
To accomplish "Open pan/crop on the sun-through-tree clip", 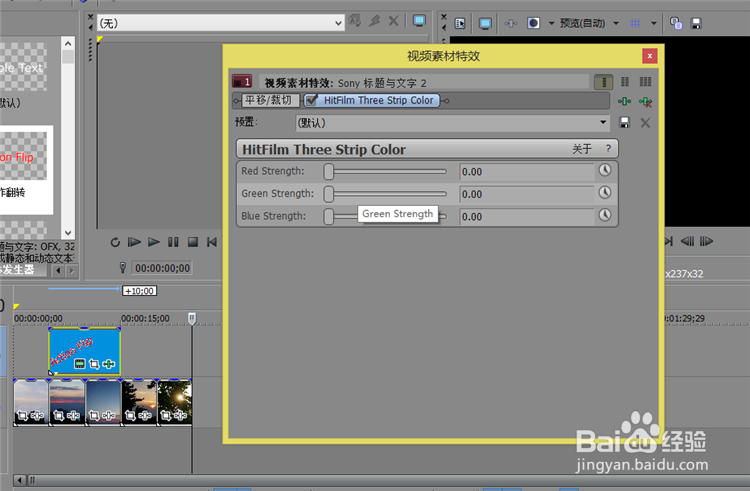I will (x=165, y=415).
